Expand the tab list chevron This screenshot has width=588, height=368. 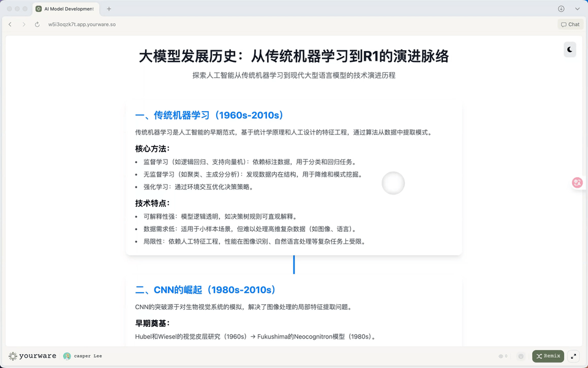(577, 9)
